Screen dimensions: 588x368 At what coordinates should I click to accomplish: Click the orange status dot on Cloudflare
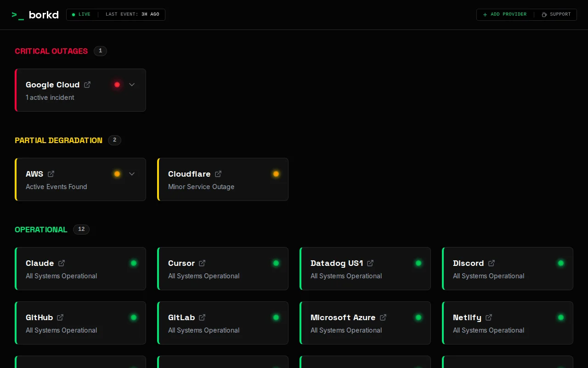pos(276,174)
